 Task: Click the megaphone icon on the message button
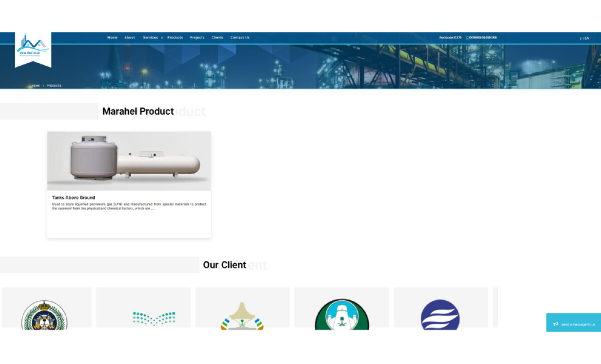(x=556, y=323)
